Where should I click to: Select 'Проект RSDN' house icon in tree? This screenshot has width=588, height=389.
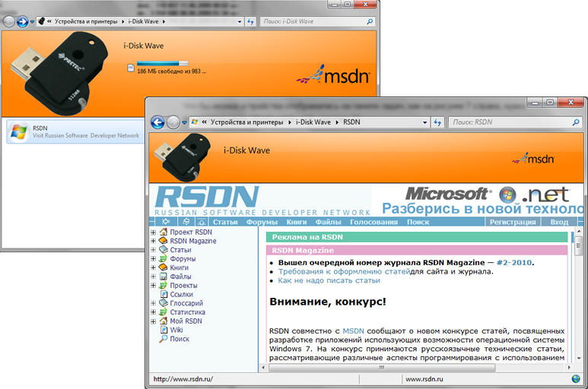[x=163, y=232]
